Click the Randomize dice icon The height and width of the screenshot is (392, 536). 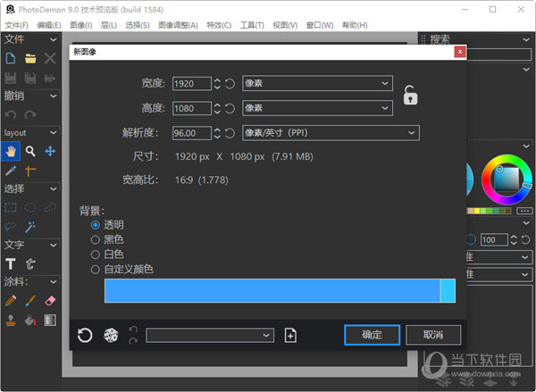tap(111, 335)
